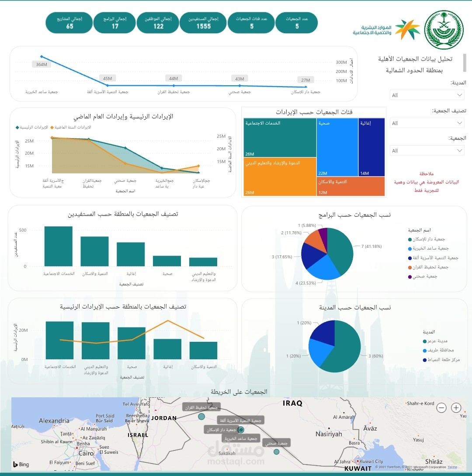Click الخدمات الاجتماعية bar in beneficiaries chart

tap(58, 246)
